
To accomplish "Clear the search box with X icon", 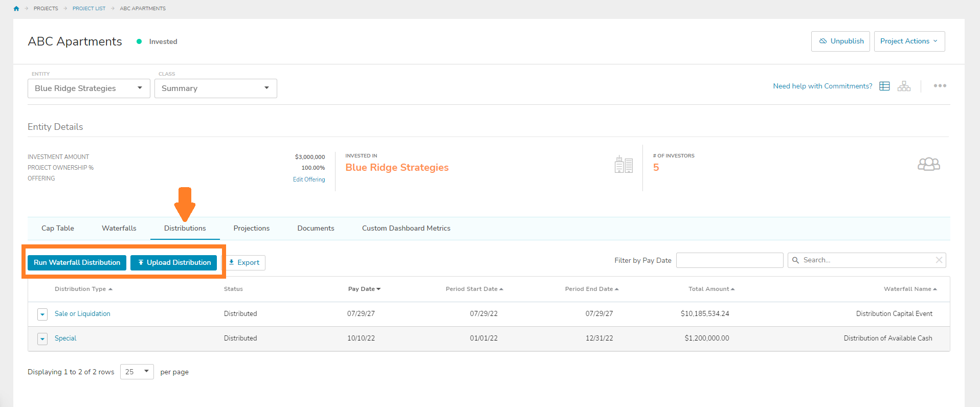I will point(939,260).
